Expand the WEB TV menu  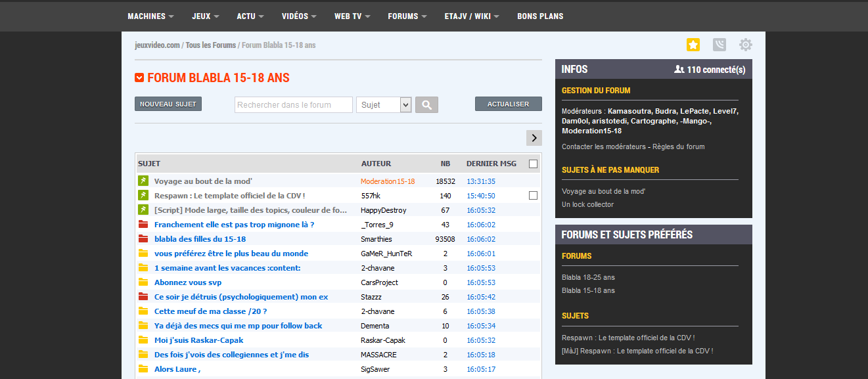click(352, 16)
